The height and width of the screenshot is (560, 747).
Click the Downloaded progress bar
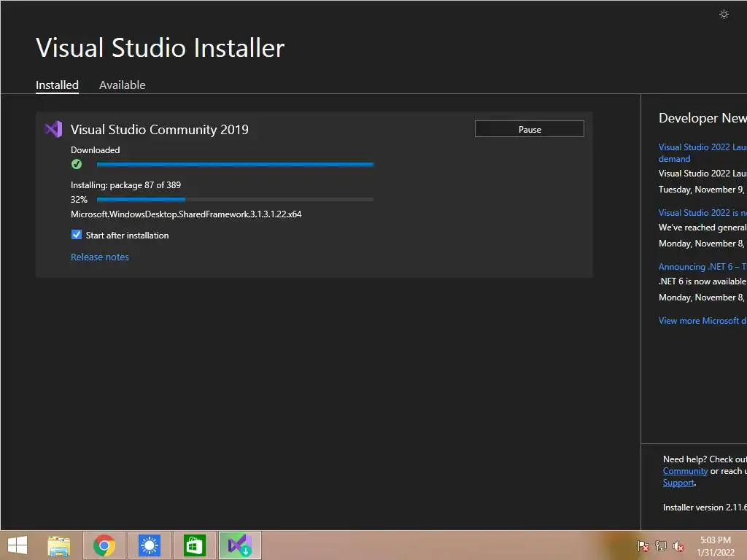pos(236,164)
